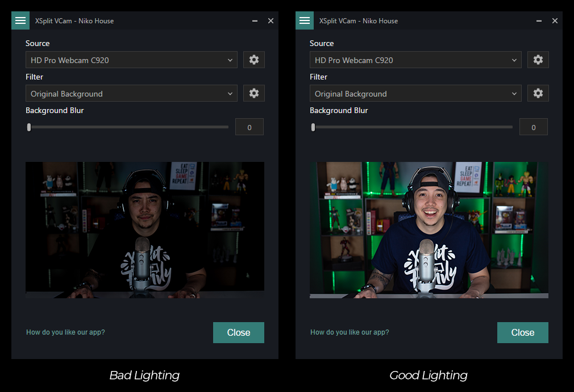Click the Background Blur slider track on right

412,127
